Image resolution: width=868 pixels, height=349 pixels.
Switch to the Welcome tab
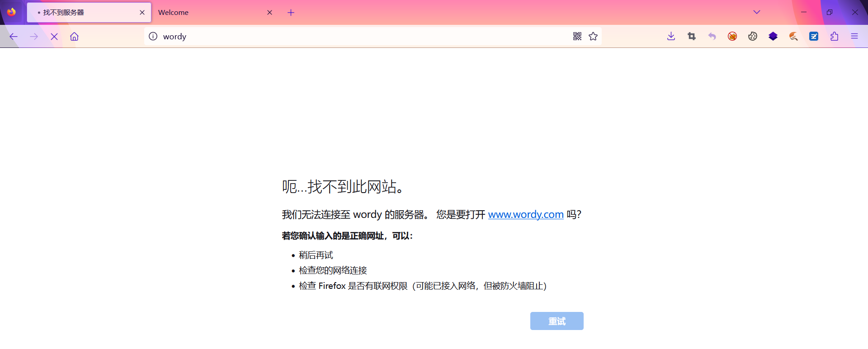click(215, 12)
